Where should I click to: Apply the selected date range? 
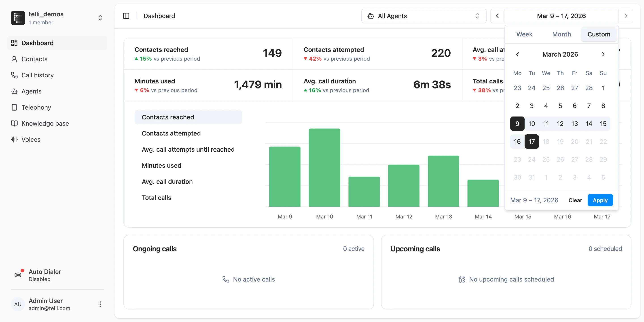pyautogui.click(x=600, y=200)
